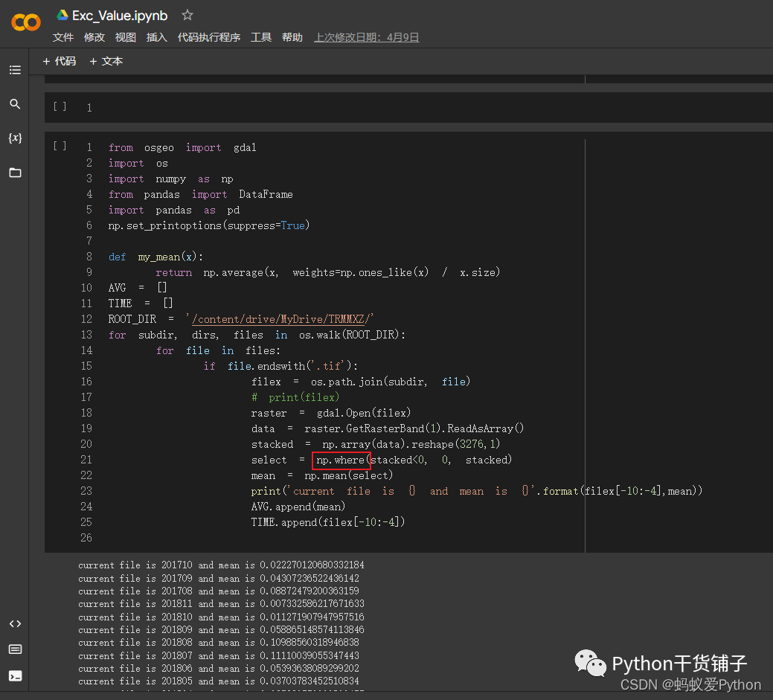Open the search and replace panel
The image size is (773, 700).
pyautogui.click(x=15, y=104)
